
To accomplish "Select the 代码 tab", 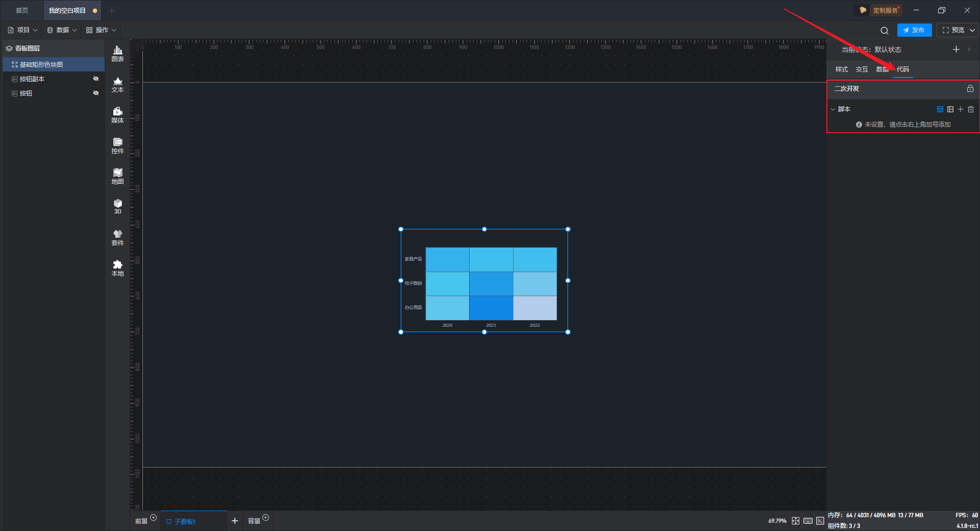I will pos(902,69).
